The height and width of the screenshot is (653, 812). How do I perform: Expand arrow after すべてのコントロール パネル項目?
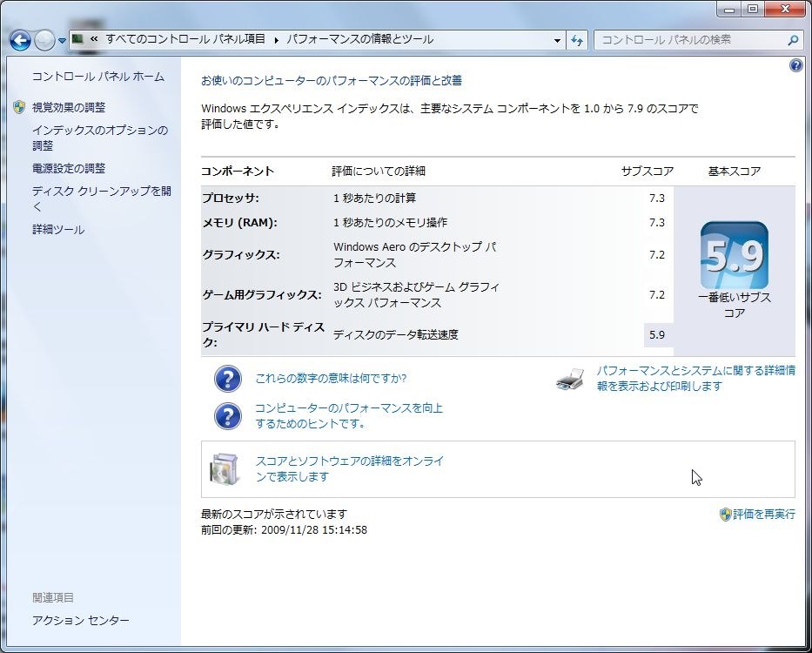(x=276, y=40)
